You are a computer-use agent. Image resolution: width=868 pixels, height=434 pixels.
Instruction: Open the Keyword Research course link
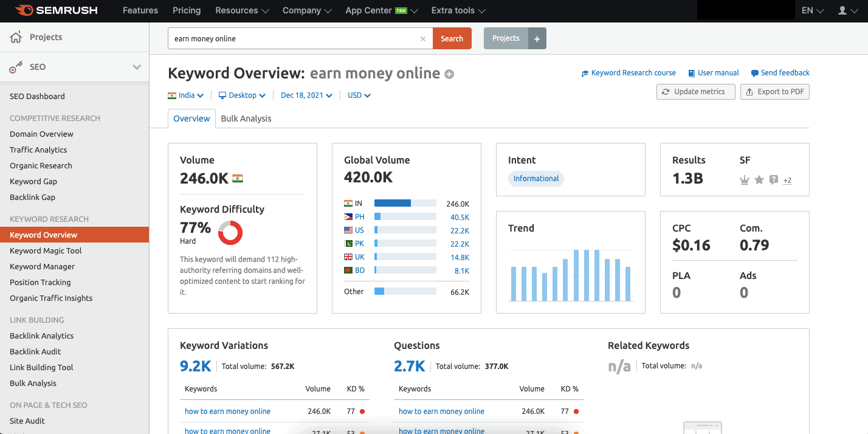tap(629, 73)
